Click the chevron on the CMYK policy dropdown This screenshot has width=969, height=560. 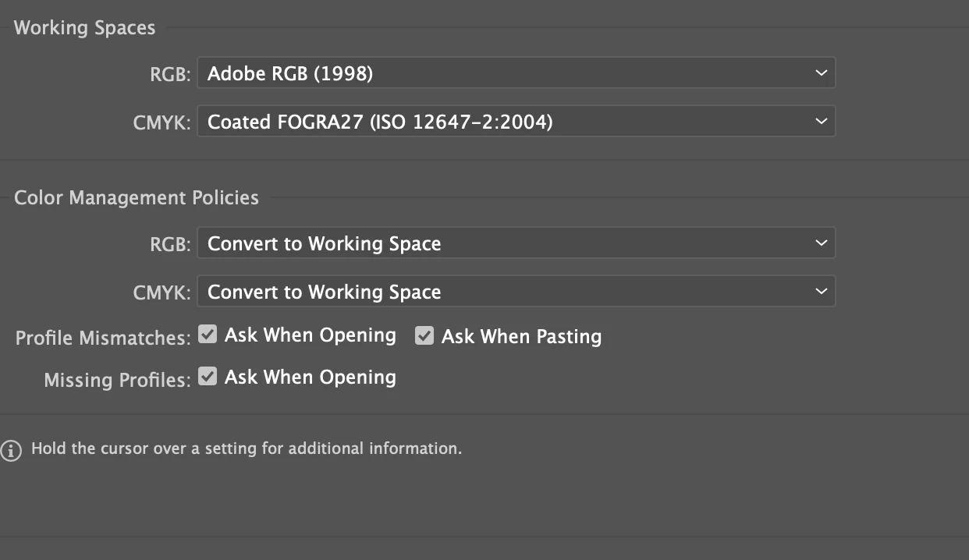tap(821, 292)
